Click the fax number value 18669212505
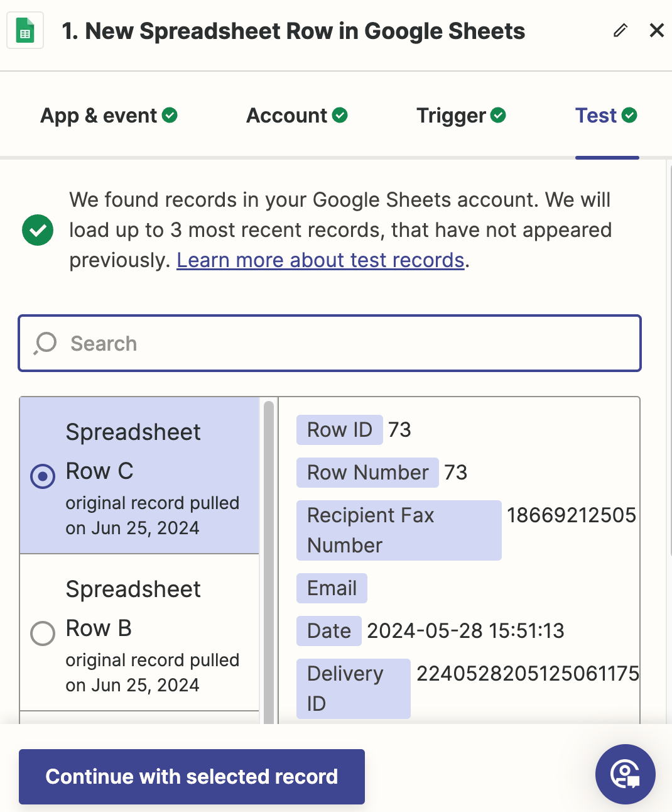The height and width of the screenshot is (812, 672). coord(572,515)
